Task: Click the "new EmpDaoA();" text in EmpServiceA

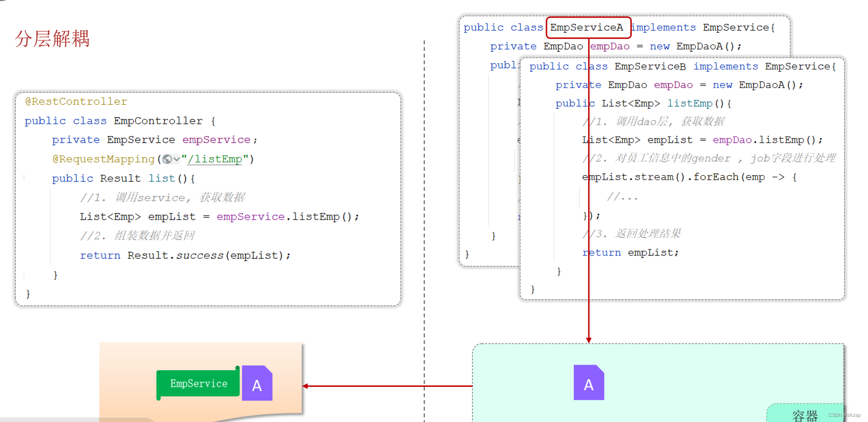Action: 696,47
